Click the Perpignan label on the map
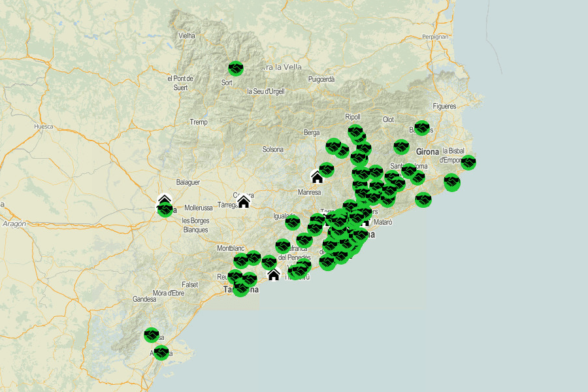The image size is (588, 392). click(435, 37)
